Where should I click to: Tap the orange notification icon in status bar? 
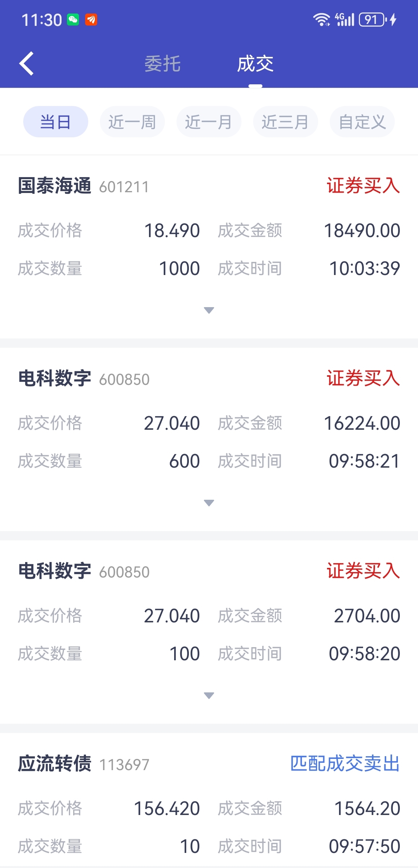pyautogui.click(x=91, y=20)
